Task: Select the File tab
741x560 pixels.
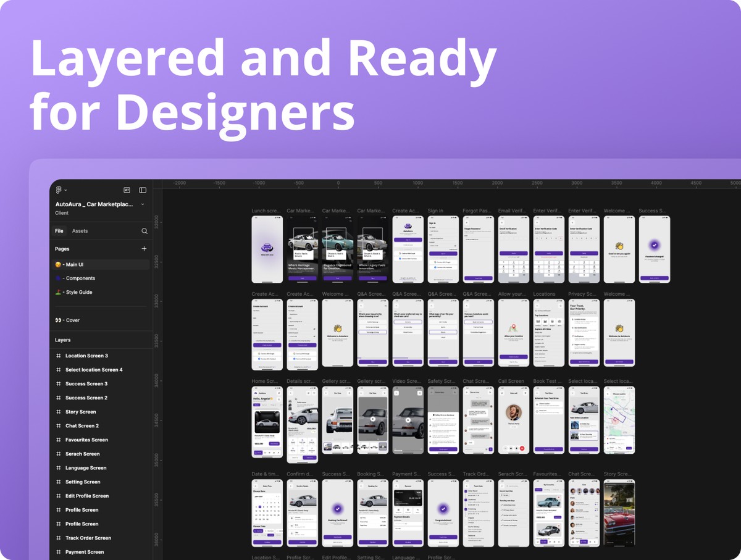Action: [59, 231]
